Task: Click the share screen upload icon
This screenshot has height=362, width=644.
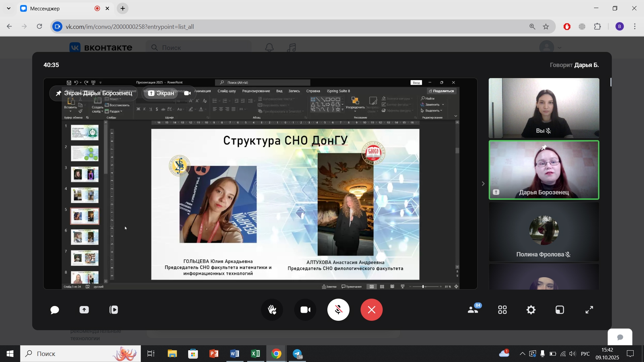Action: [x=84, y=310]
